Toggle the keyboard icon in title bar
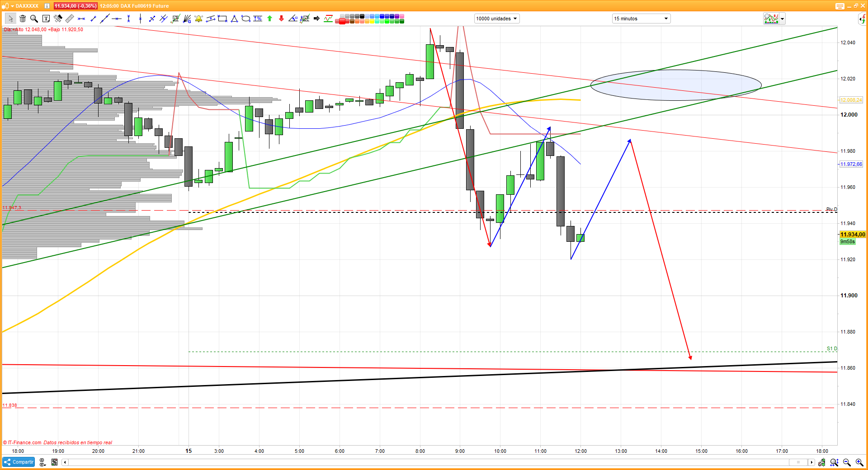The width and height of the screenshot is (868, 470). [x=840, y=6]
